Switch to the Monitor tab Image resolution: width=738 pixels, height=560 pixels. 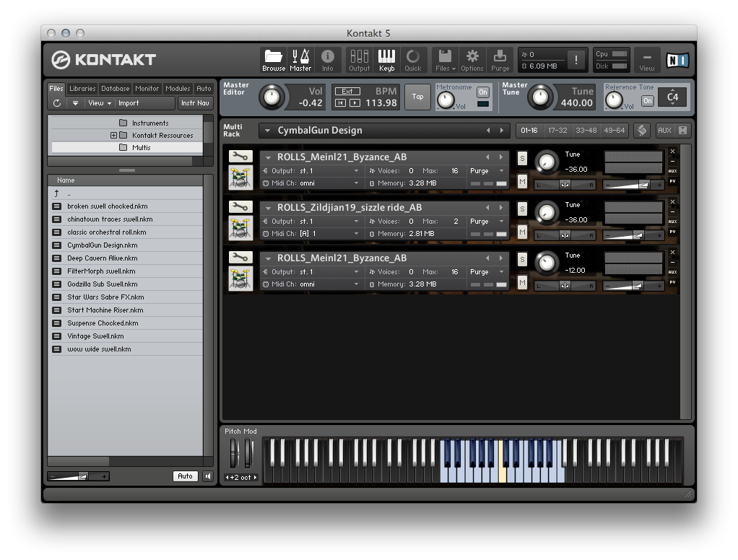pos(147,88)
